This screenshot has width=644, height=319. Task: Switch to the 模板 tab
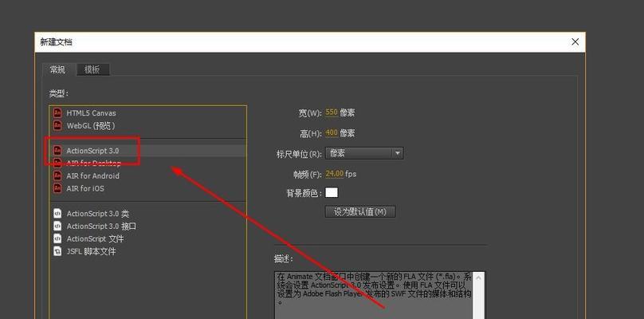92,69
